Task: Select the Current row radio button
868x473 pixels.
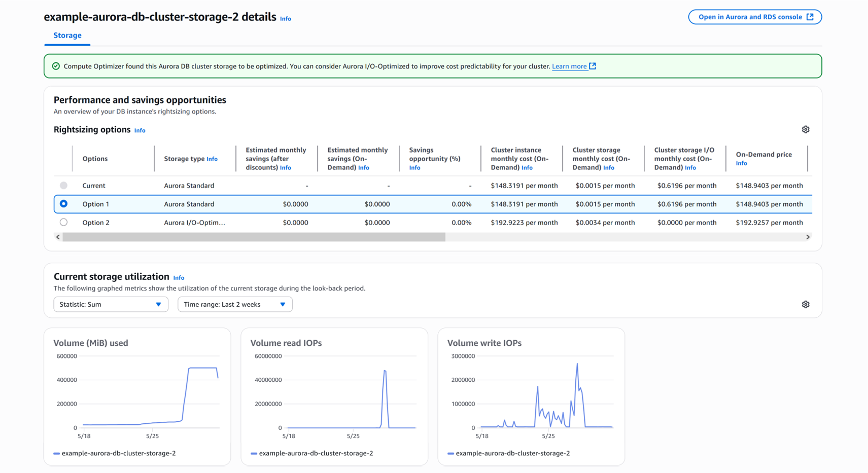Action: 63,186
